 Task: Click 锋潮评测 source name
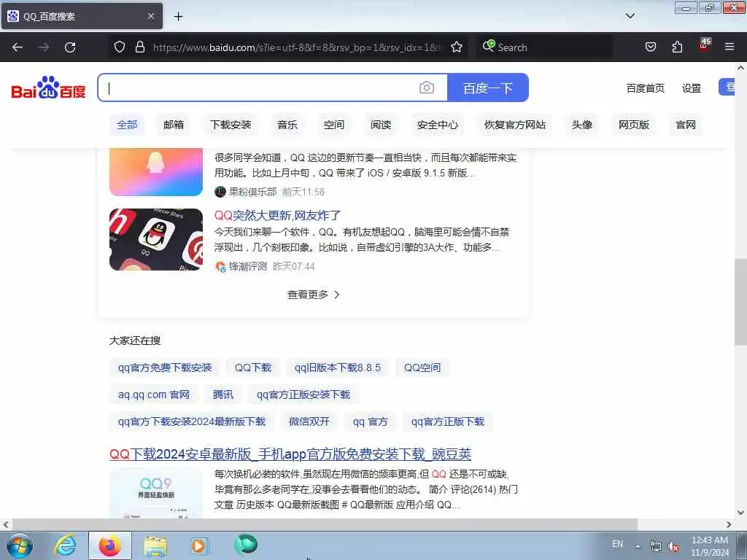(248, 266)
